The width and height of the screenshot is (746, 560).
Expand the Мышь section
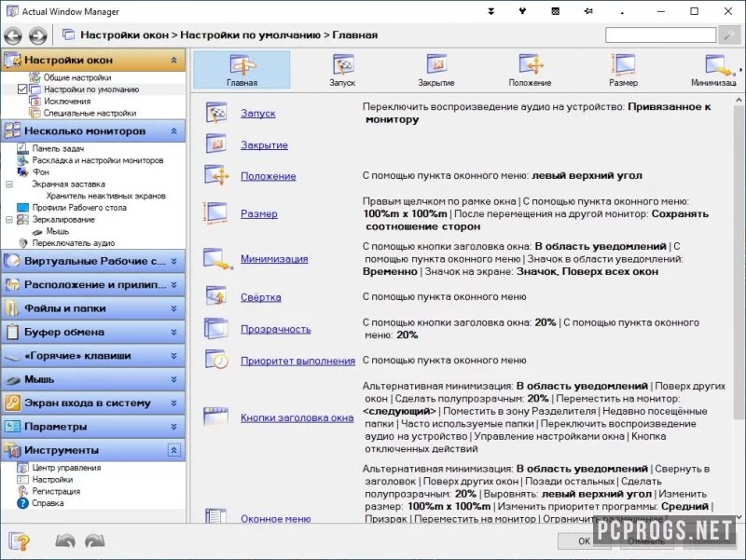point(174,379)
